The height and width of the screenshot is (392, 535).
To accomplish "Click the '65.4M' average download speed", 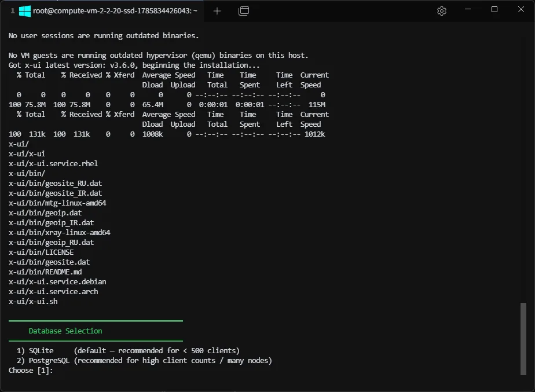I will click(x=152, y=104).
